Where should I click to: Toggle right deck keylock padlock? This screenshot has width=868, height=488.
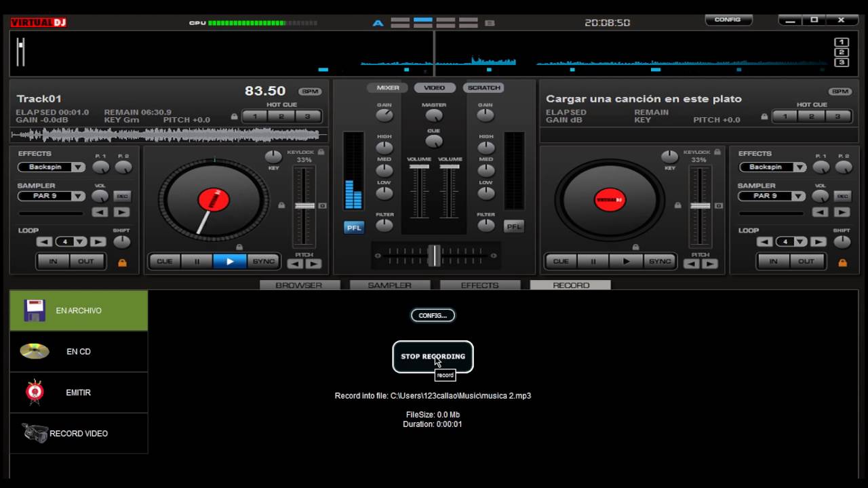(717, 152)
